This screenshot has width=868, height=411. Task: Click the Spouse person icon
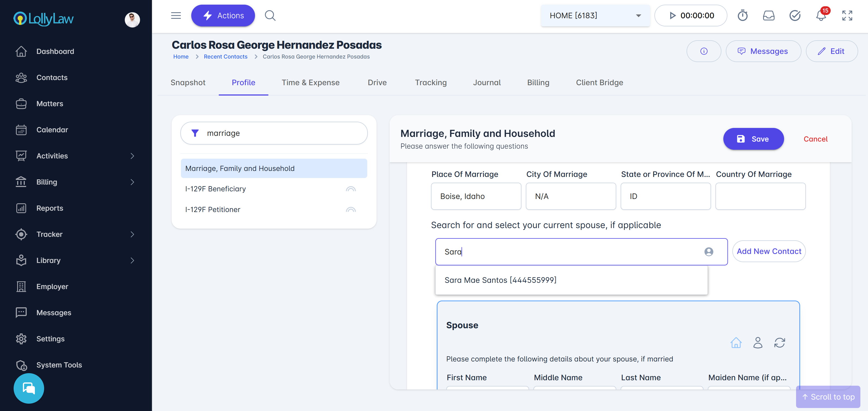click(758, 343)
